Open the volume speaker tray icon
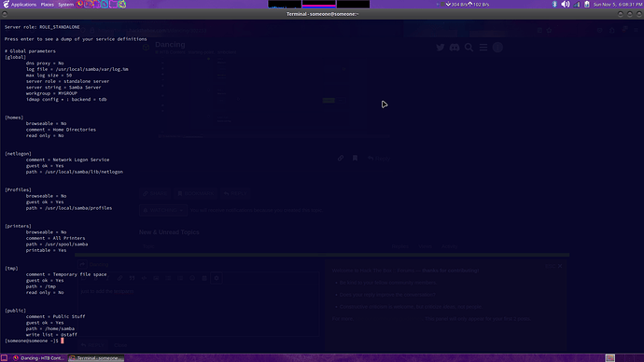Image resolution: width=644 pixels, height=362 pixels. 566,4
